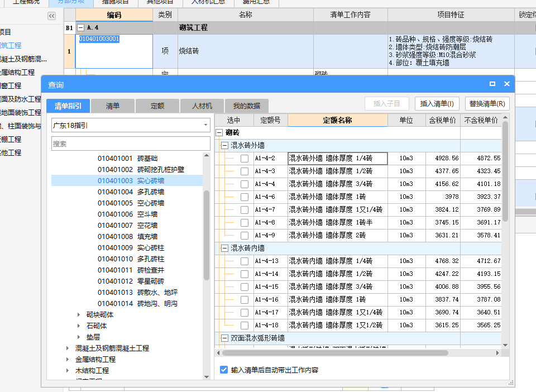The image size is (536, 392).
Task: Expand the 木结构工程 tree node
Action: point(68,370)
